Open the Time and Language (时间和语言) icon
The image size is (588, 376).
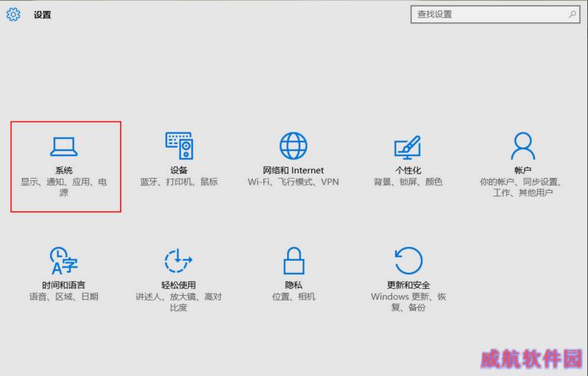tap(64, 260)
